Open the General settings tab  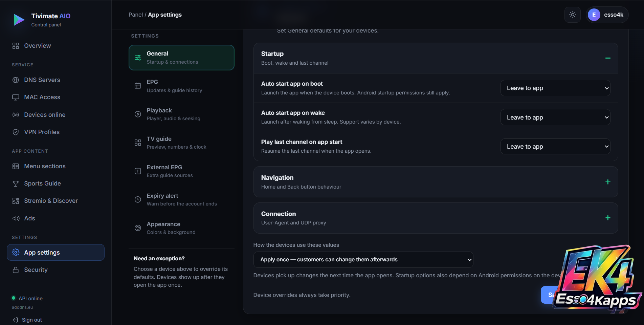click(x=181, y=58)
